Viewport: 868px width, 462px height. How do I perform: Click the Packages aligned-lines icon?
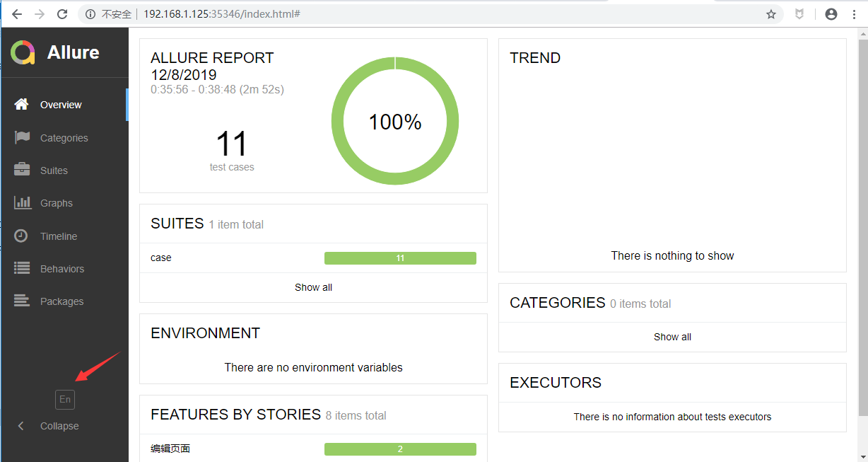coord(22,301)
